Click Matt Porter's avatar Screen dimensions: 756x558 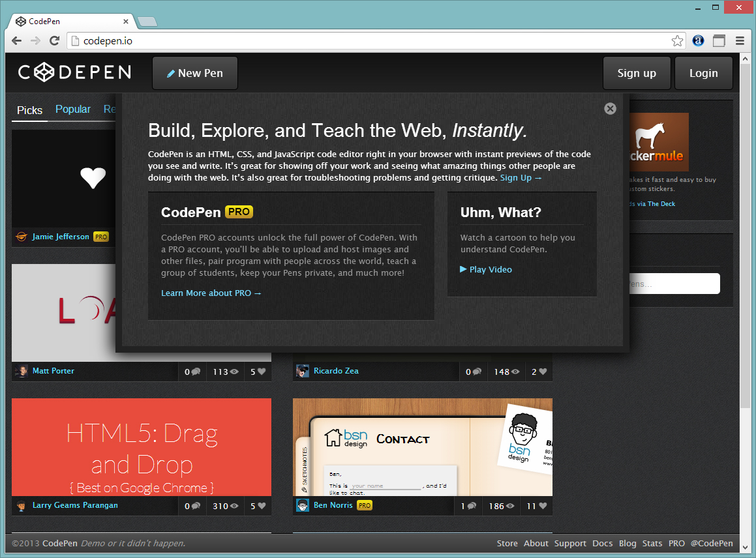[22, 371]
